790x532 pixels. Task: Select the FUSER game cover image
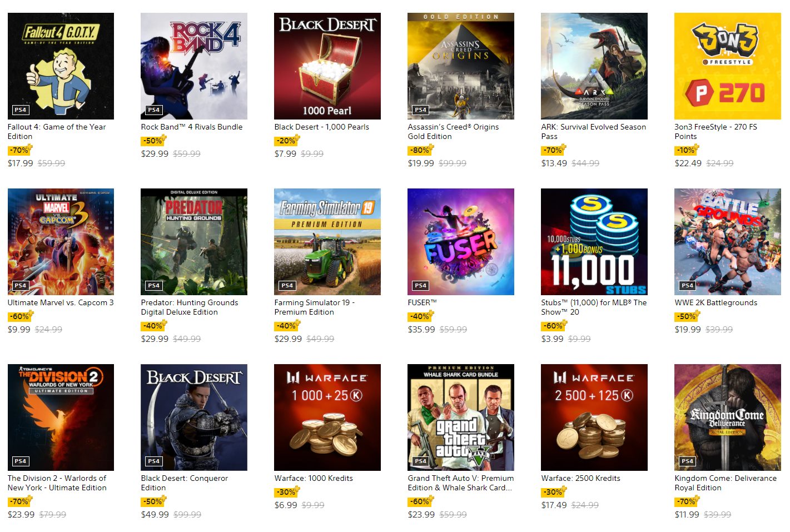[x=461, y=242]
